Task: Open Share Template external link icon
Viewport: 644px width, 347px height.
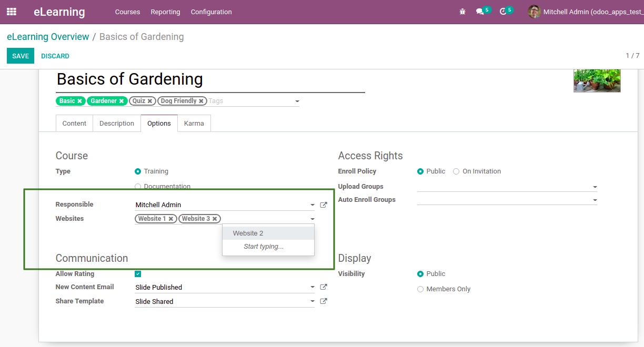Action: 324,301
